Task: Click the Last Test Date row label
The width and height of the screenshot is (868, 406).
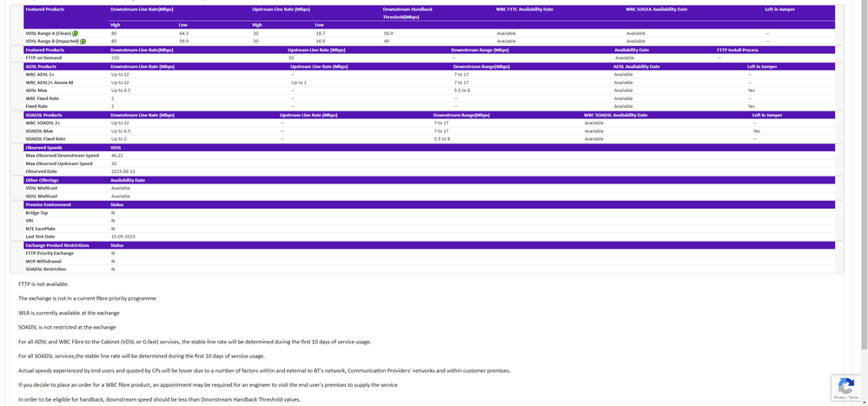Action: (x=40, y=236)
